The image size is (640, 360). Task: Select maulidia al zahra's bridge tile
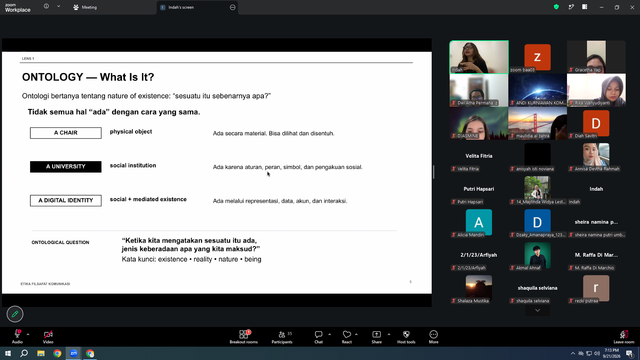click(x=537, y=123)
